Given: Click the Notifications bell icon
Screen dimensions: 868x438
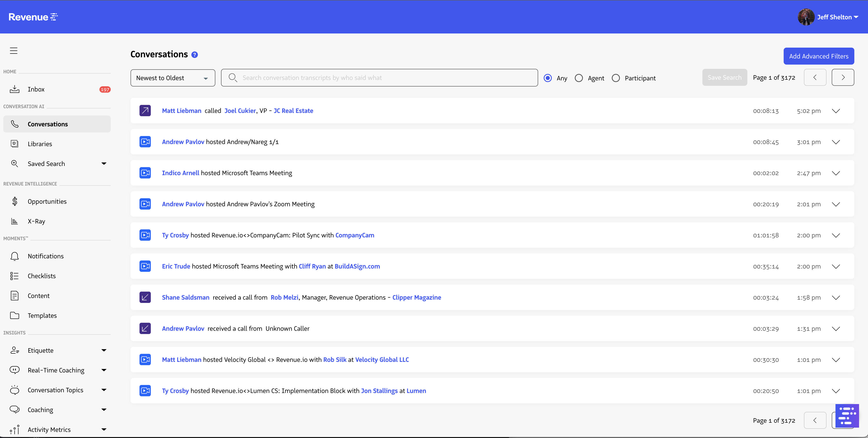Looking at the screenshot, I should 14,256.
